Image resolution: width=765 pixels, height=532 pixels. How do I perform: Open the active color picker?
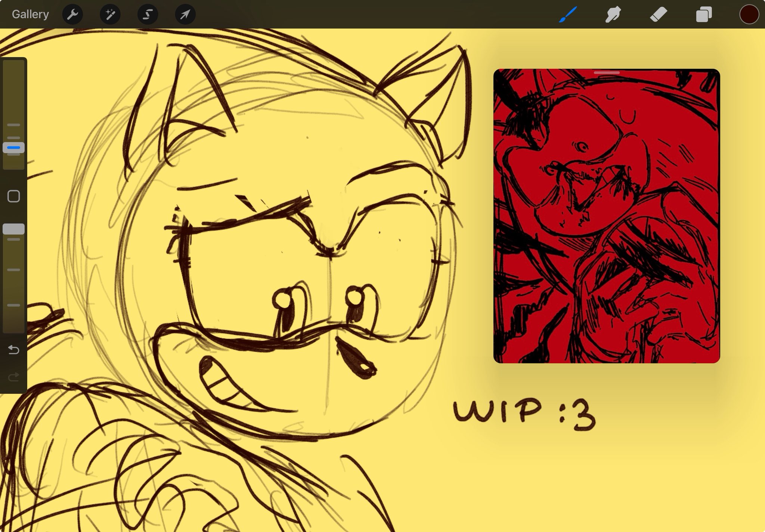[x=749, y=15]
